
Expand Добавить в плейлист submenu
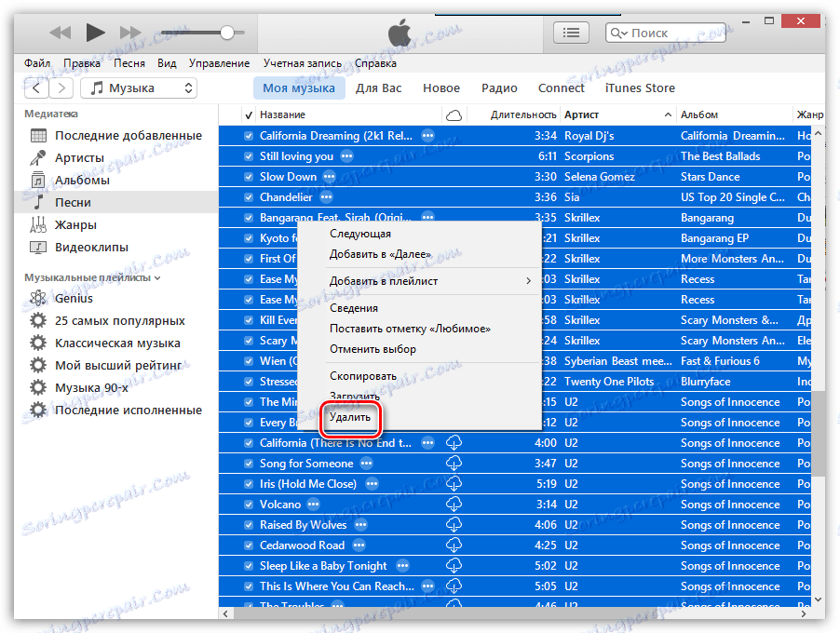click(419, 281)
